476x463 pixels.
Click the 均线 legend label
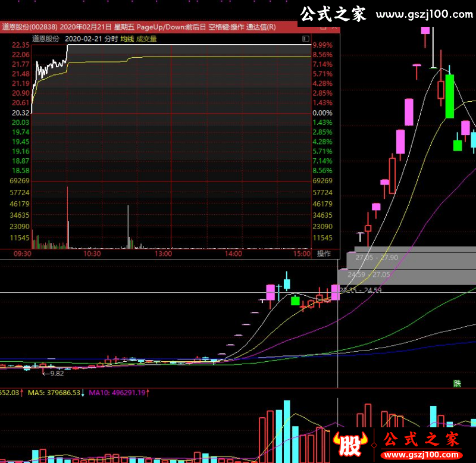click(127, 39)
